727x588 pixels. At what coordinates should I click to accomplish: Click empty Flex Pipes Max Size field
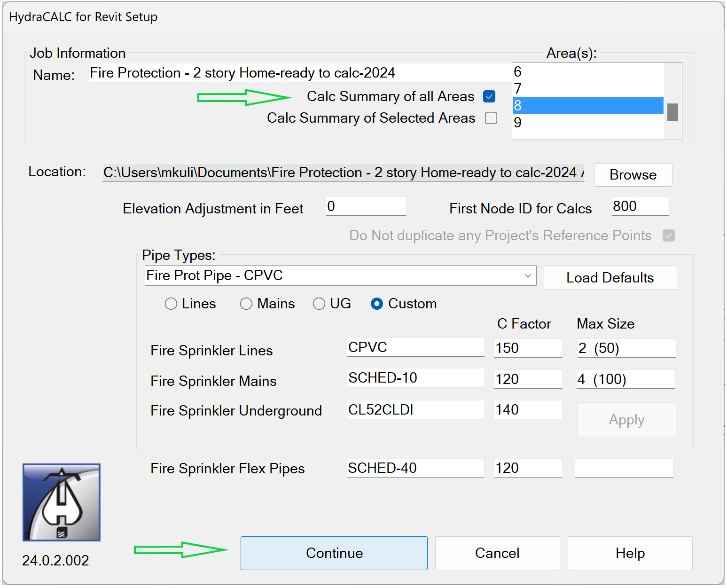[x=624, y=468]
